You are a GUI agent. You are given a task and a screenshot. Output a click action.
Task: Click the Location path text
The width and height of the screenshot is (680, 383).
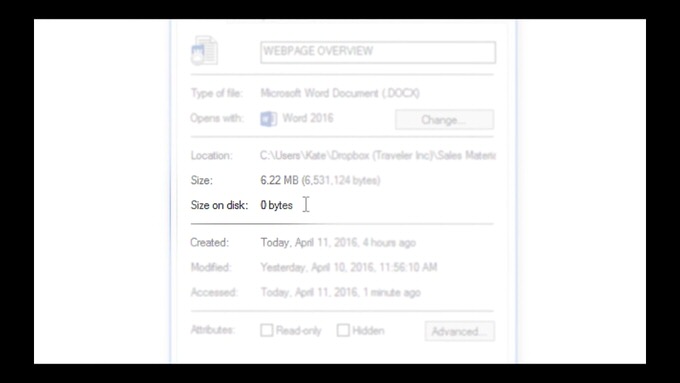378,155
